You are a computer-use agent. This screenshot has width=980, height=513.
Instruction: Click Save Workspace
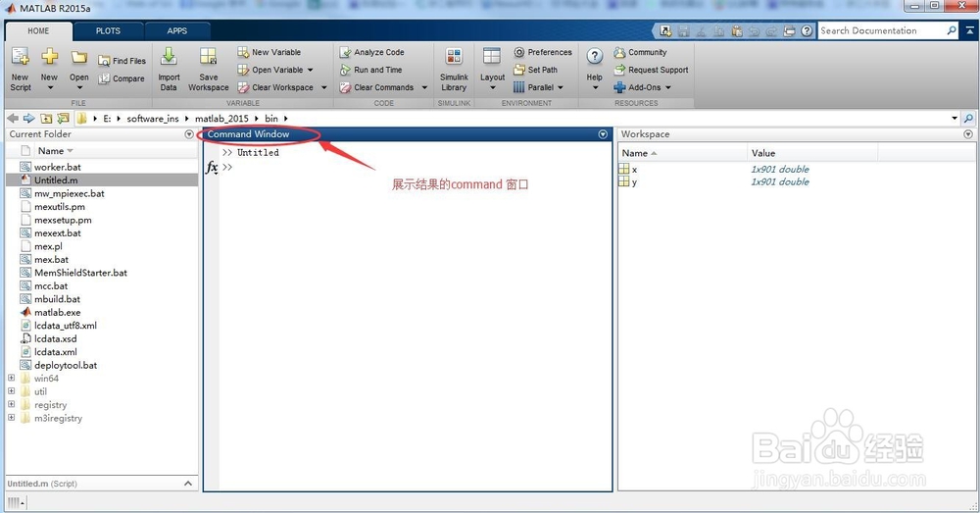click(208, 70)
